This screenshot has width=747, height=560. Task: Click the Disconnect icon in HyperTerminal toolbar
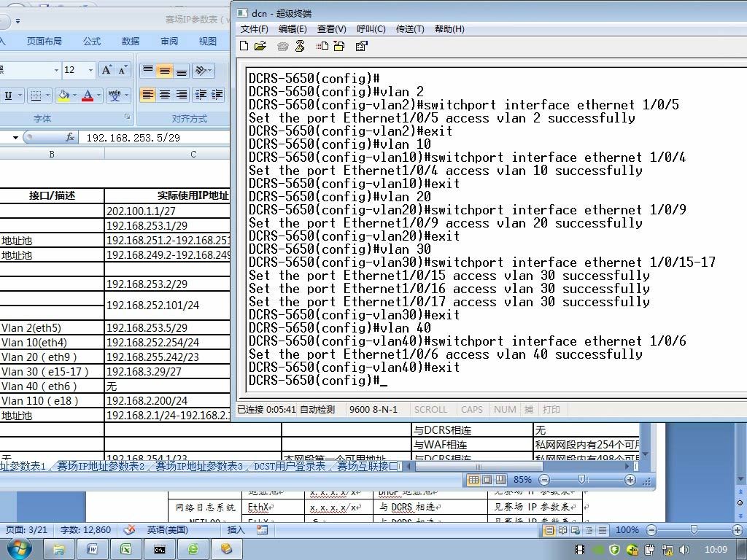300,46
